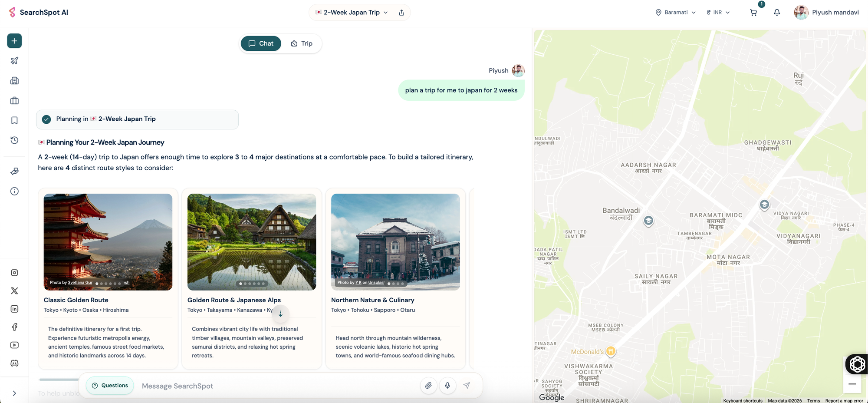This screenshot has height=403, width=868.
Task: Expand the left sidebar with bottom chevron
Action: pyautogui.click(x=14, y=393)
